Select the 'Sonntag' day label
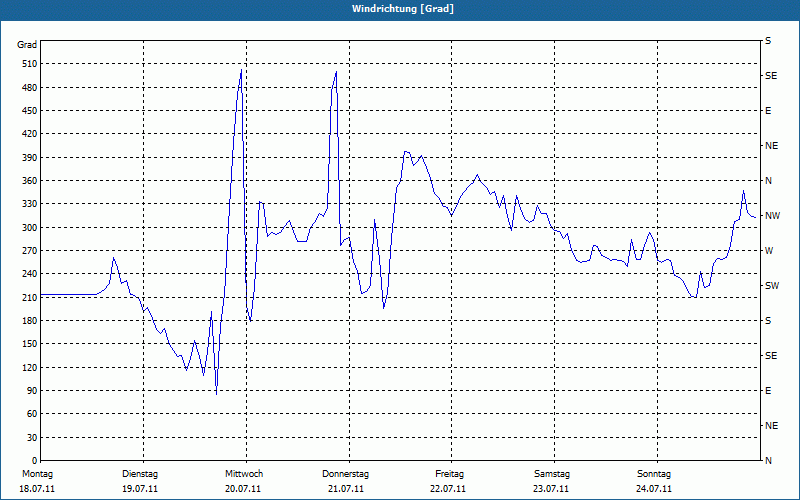This screenshot has width=800, height=500. click(654, 474)
